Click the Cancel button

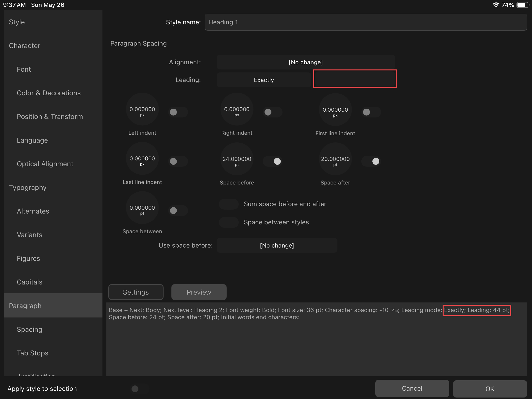412,389
